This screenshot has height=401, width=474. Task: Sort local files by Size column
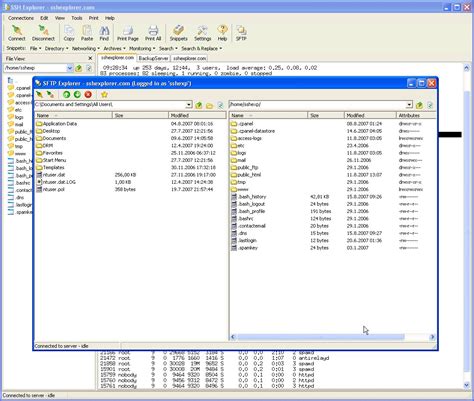(140, 115)
